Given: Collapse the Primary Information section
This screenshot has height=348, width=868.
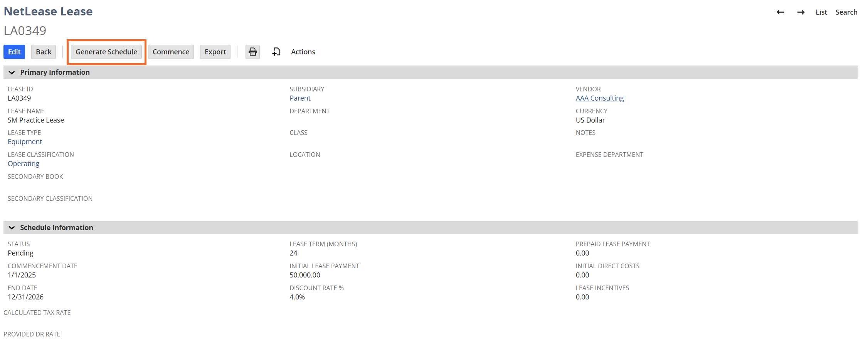Looking at the screenshot, I should pyautogui.click(x=12, y=72).
